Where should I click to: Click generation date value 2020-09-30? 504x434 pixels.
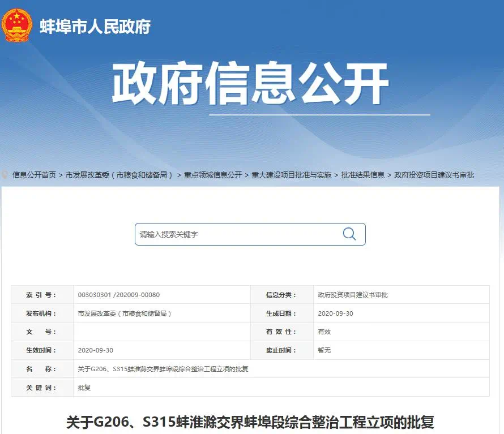click(335, 313)
